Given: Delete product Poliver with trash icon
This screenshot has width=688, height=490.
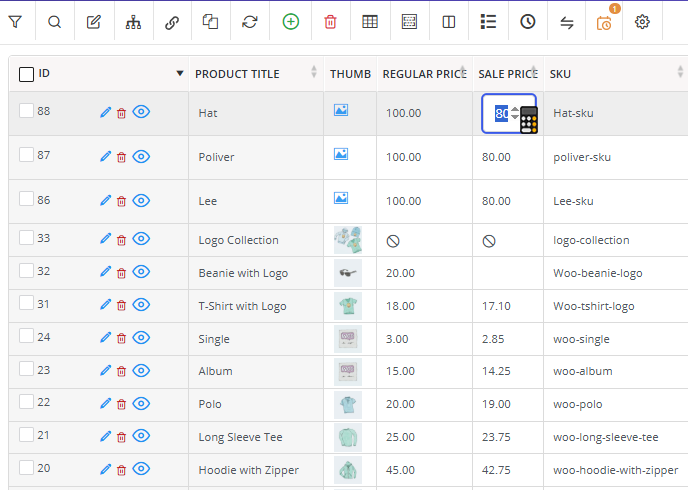Looking at the screenshot, I should 122,157.
